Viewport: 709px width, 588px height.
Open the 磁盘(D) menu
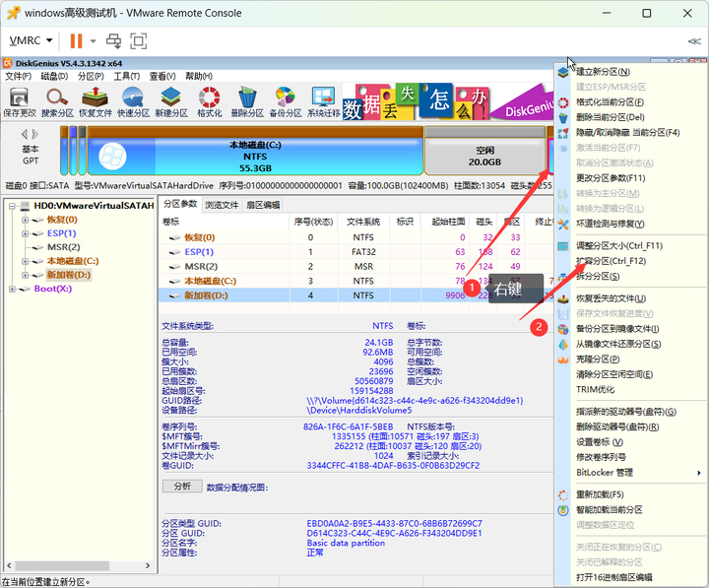54,76
